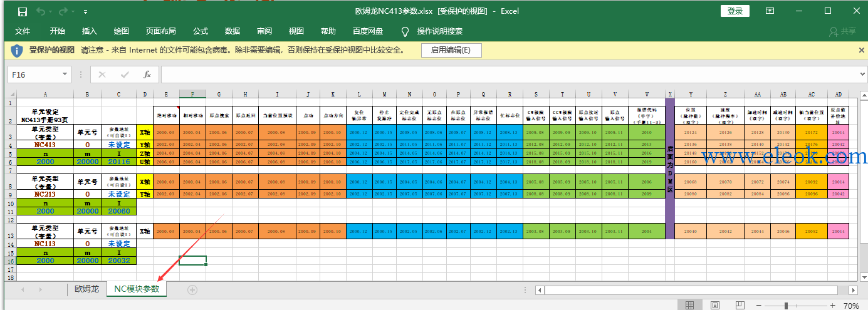
Task: Click the Redo arrow icon
Action: [x=63, y=11]
